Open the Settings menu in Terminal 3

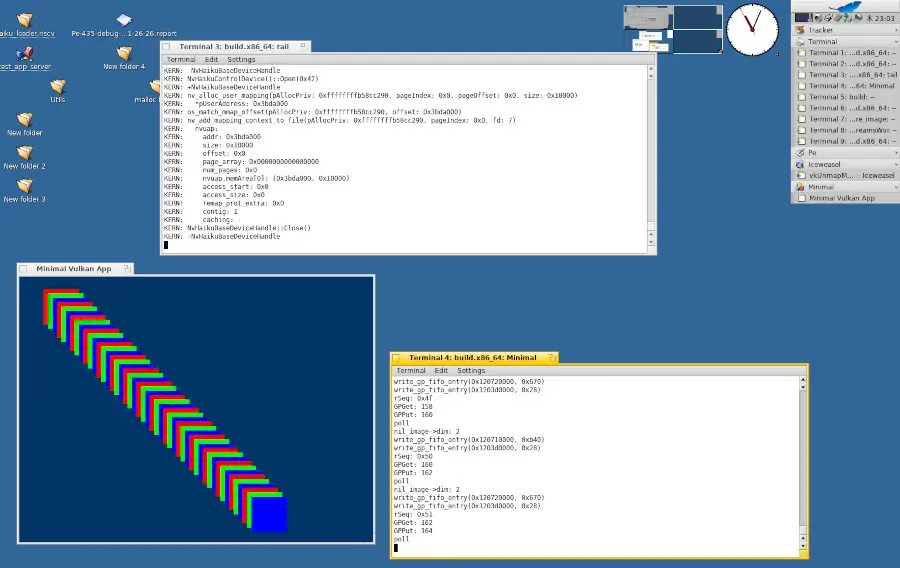coord(241,60)
